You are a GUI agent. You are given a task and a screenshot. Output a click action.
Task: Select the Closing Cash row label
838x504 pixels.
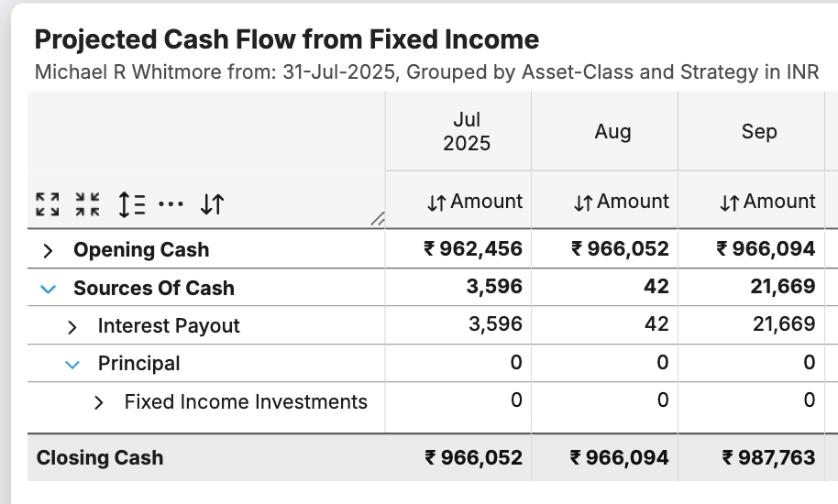(x=99, y=457)
